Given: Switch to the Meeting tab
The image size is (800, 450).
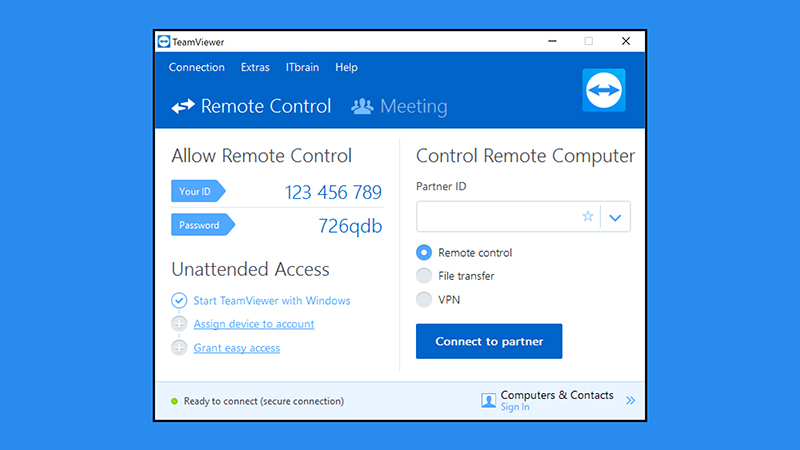Looking at the screenshot, I should (399, 106).
